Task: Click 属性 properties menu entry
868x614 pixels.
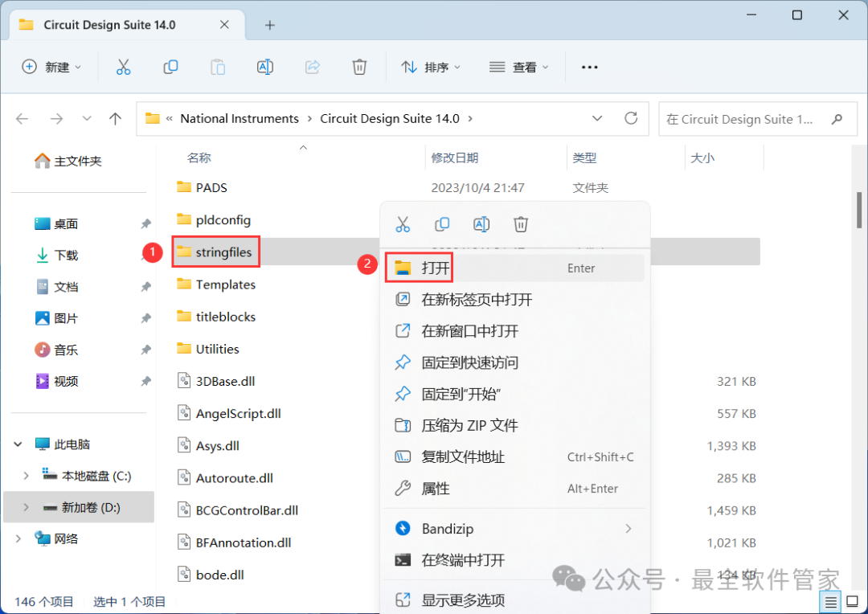Action: point(436,489)
